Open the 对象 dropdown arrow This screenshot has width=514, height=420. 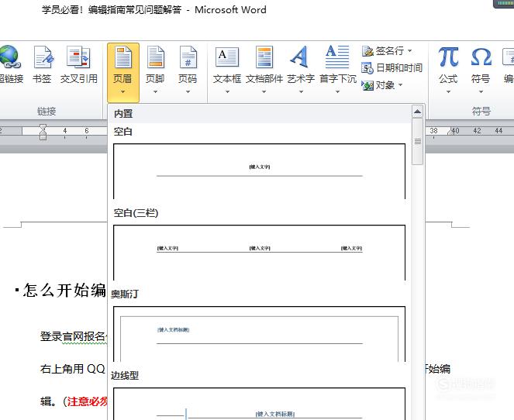coord(401,85)
